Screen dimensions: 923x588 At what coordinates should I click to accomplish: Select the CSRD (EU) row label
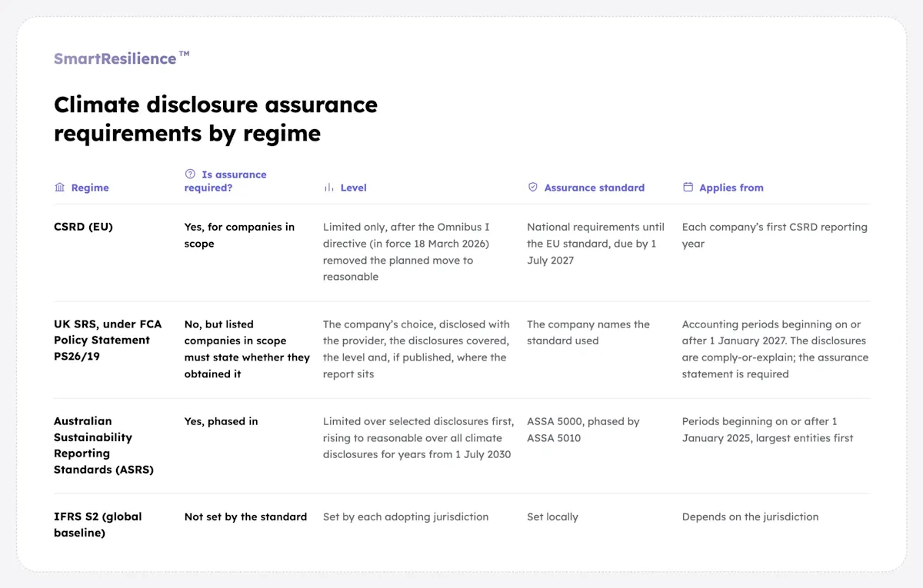point(83,227)
